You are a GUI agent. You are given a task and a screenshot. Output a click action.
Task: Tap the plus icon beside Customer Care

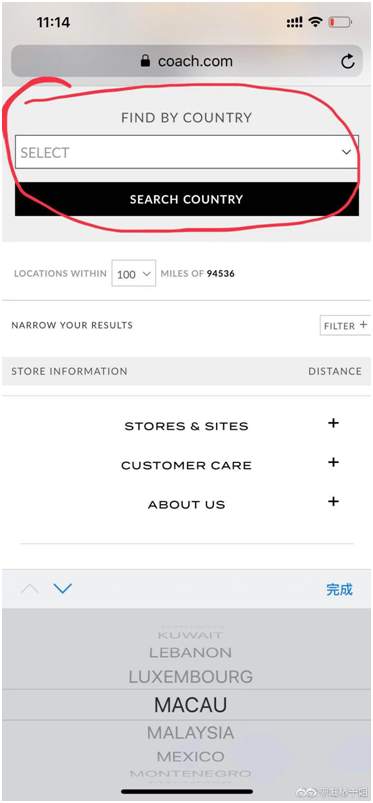pos(333,462)
